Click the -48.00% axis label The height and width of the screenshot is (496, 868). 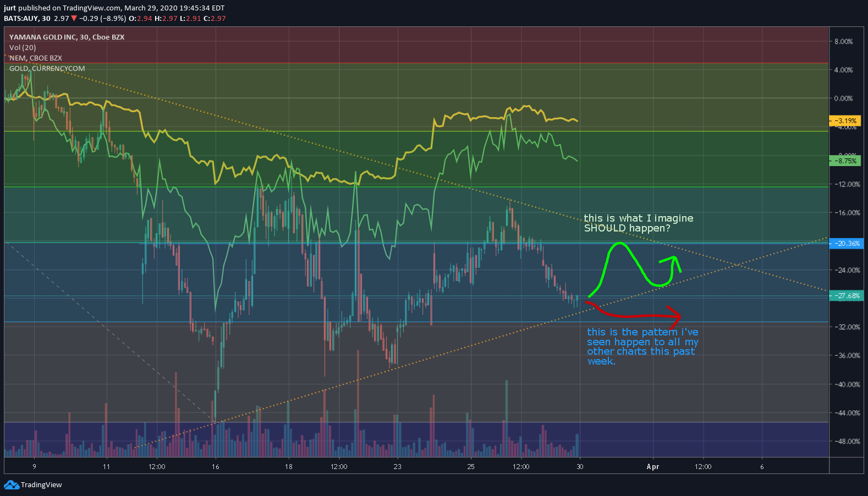pos(846,442)
